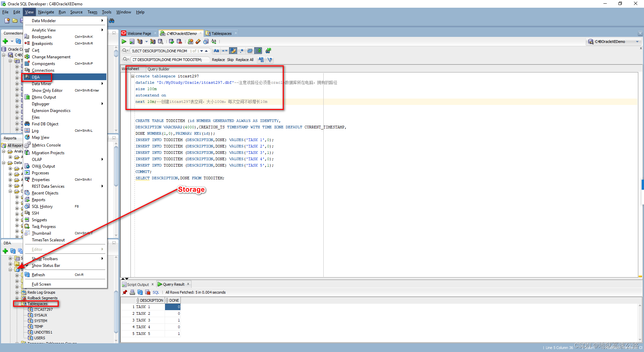Click the find text input field
644x352 pixels.
coord(160,51)
